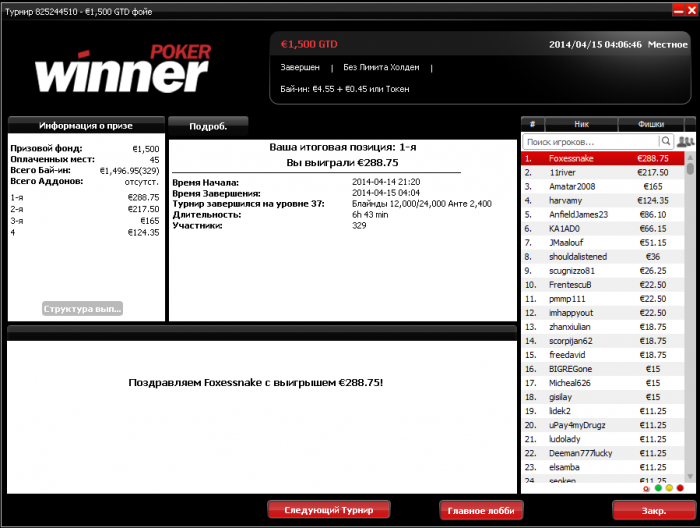Click the Закр. close button
The width and height of the screenshot is (700, 528).
tap(654, 510)
